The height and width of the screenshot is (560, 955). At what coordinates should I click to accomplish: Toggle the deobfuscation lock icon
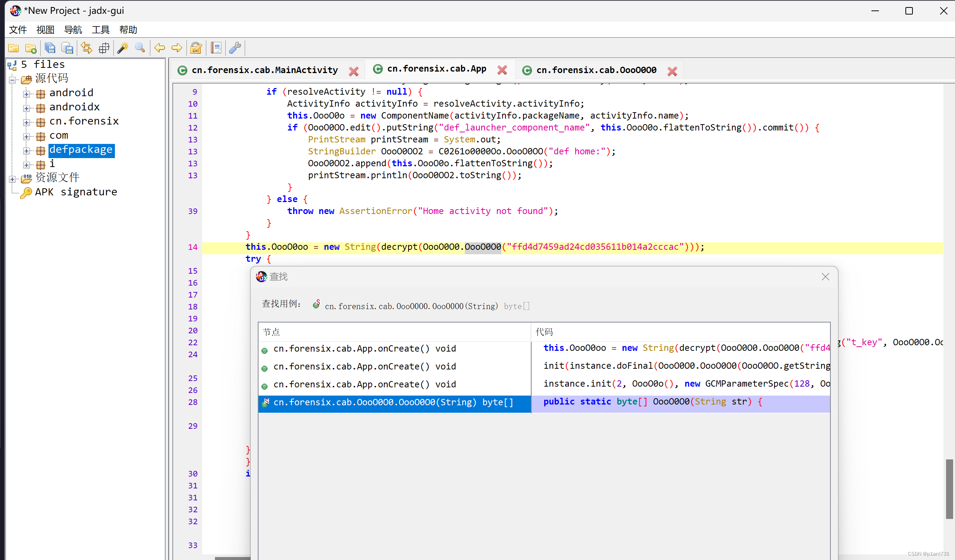click(196, 48)
